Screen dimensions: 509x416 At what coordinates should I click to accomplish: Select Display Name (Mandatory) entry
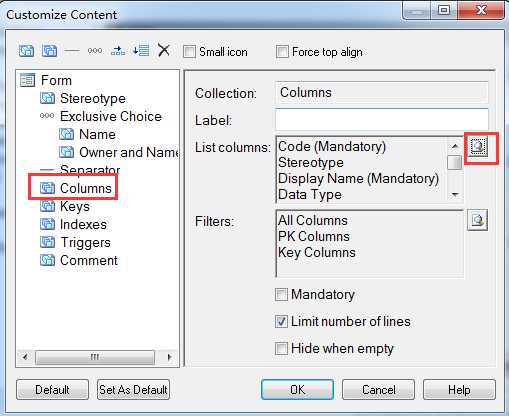pos(358,179)
